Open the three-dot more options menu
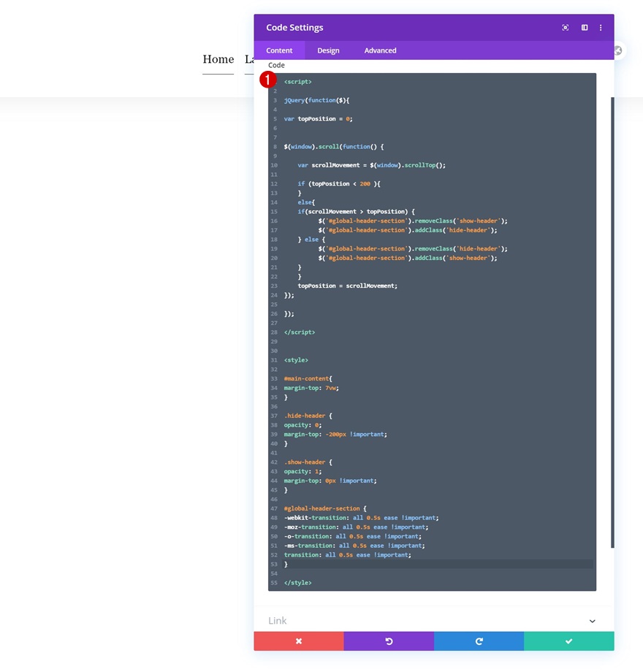This screenshot has width=643, height=672. point(601,28)
